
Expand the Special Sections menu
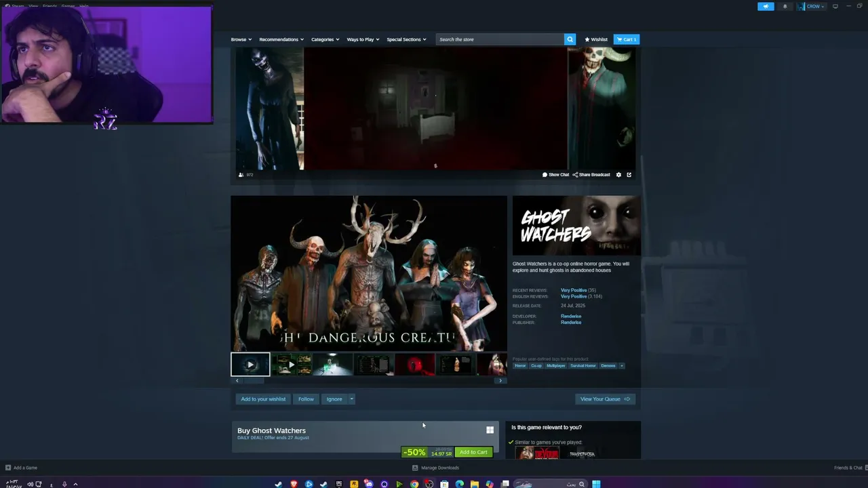click(406, 39)
